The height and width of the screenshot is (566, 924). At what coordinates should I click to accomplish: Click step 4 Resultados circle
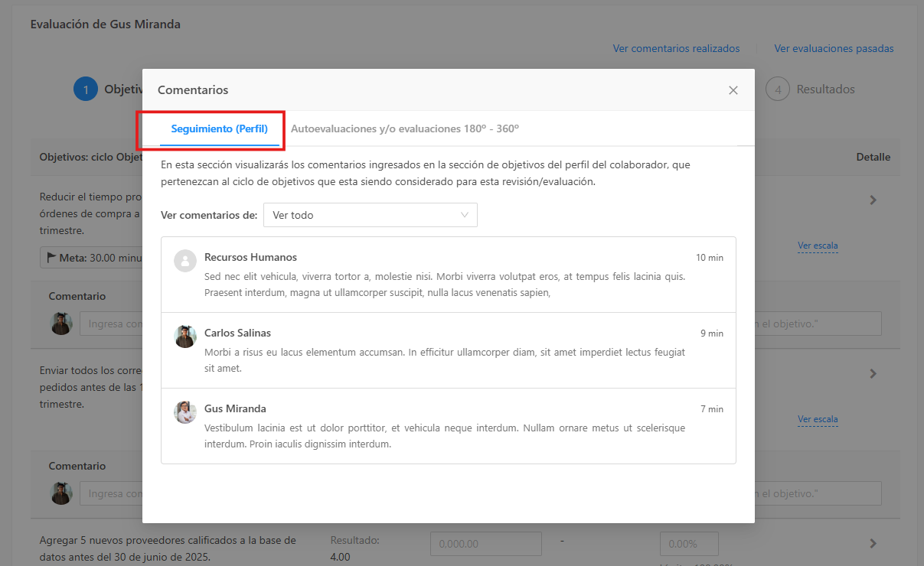tap(778, 89)
